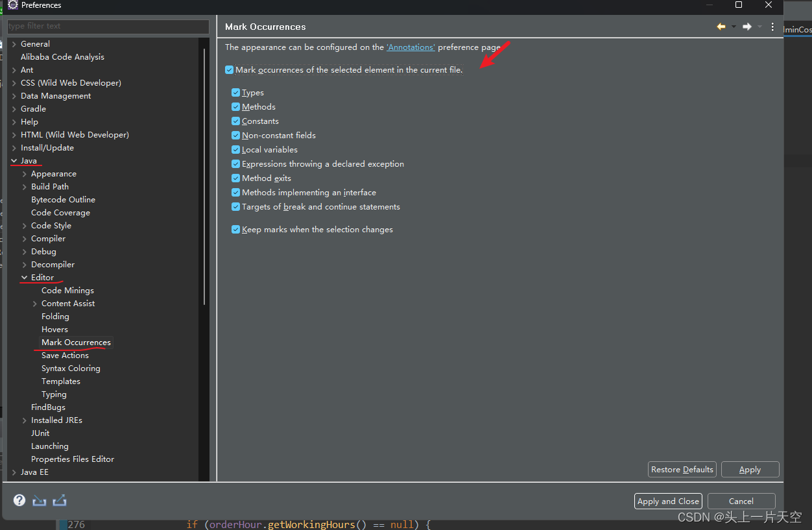Open the 'Annotations' preference page link

411,47
